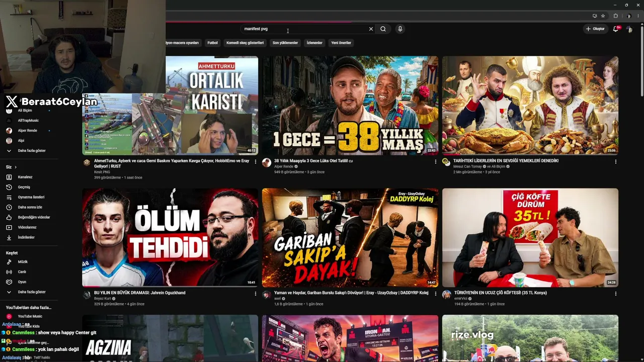Expand 'Daha fazla göster' under subscriptions

pos(28,151)
